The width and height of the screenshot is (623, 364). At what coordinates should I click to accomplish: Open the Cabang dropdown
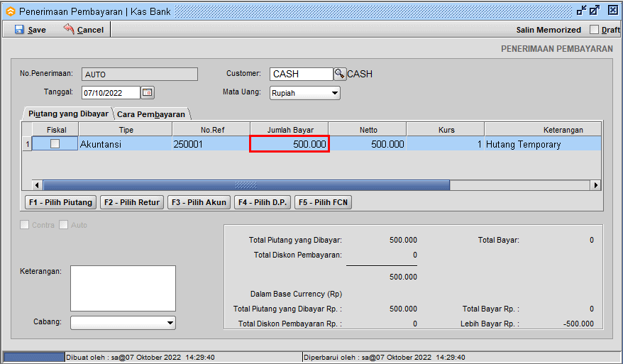[x=123, y=323]
